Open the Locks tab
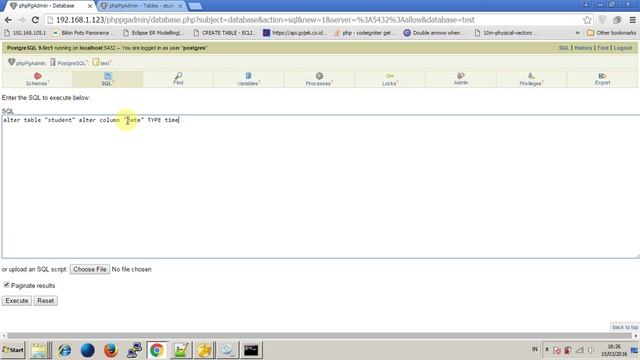The height and width of the screenshot is (360, 640). click(x=390, y=79)
